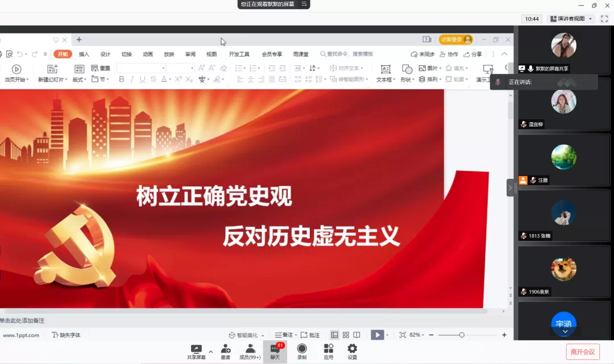Click the 离开会议 leave meeting button
This screenshot has height=364, width=614.
click(x=583, y=352)
